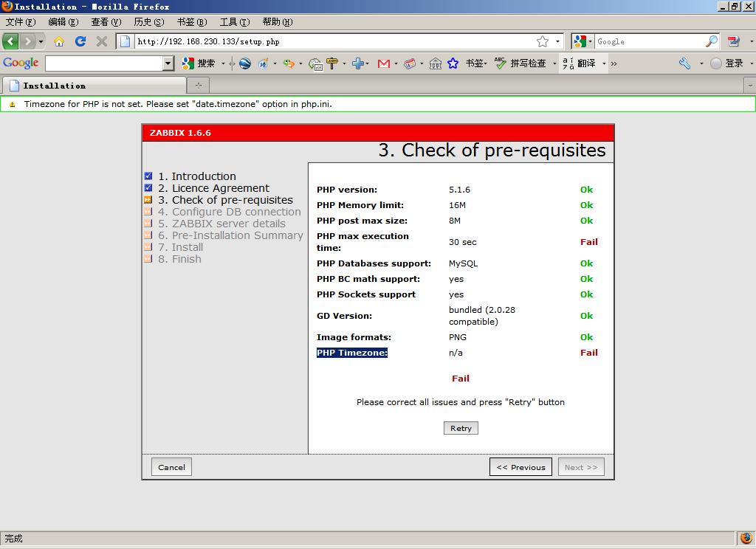Click the << Previous button
756x549 pixels.
click(x=520, y=467)
